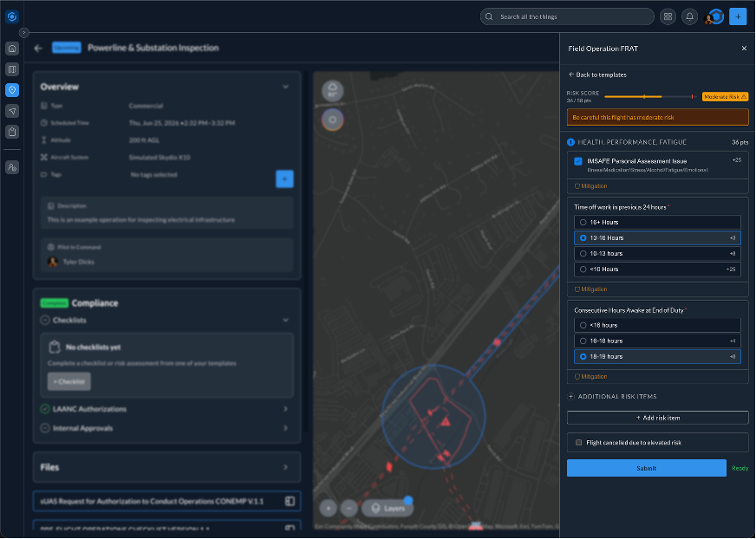Screen dimensions: 756x539
Task: Open the notifications bell
Action: 689,16
